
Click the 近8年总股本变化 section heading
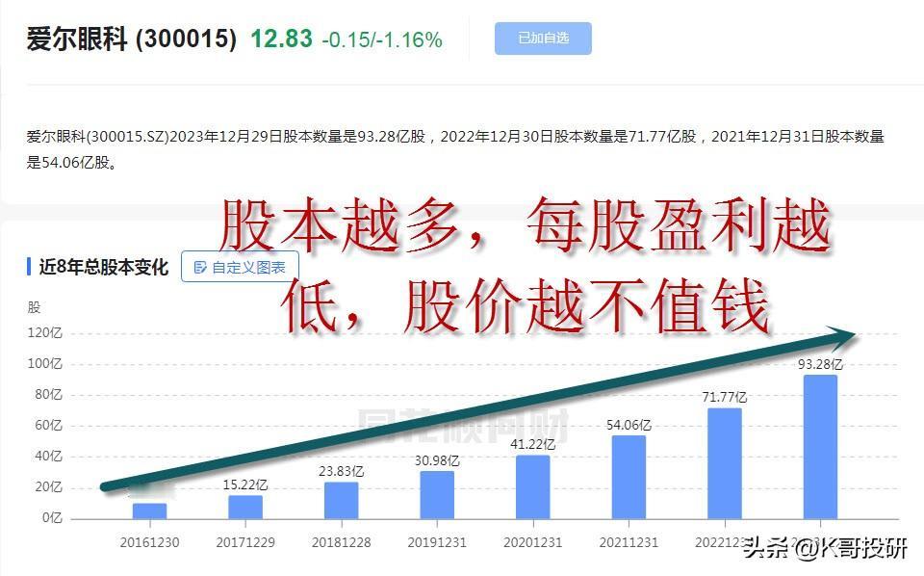(103, 267)
